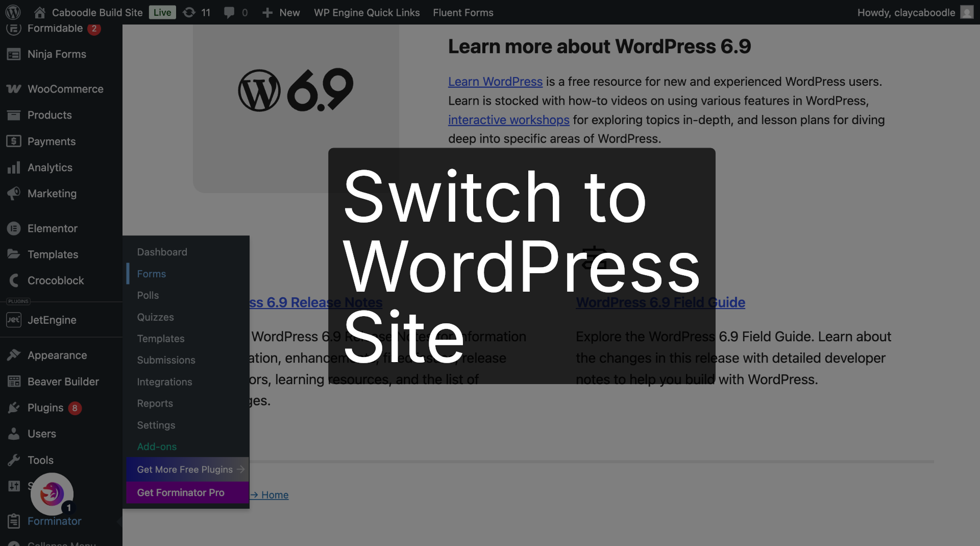Open the 6.9 Release Notes link
The image size is (980, 546).
coord(316,302)
